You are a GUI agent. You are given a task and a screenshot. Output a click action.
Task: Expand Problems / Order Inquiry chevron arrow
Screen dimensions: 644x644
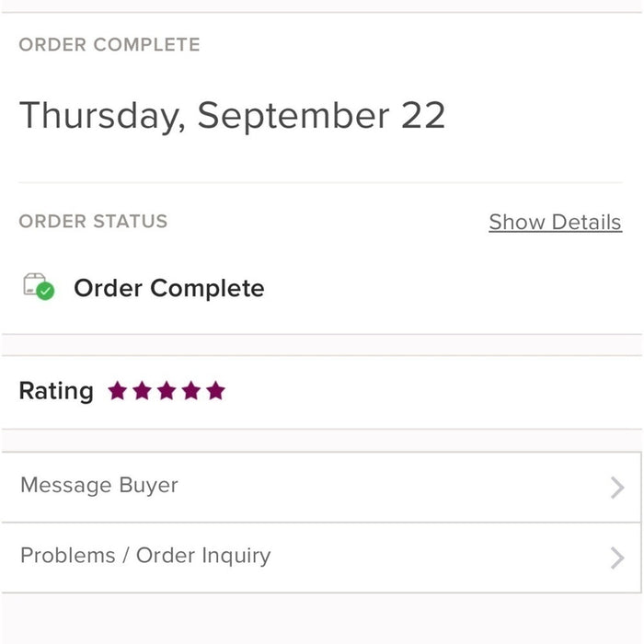click(617, 558)
